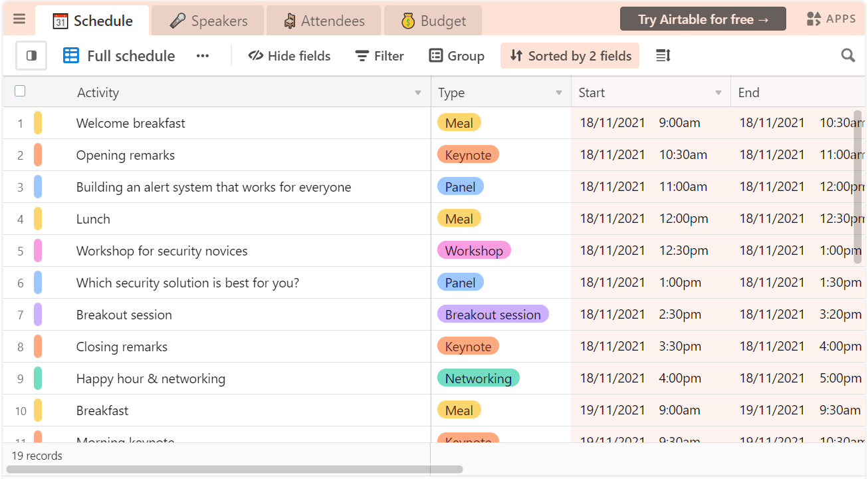Click row number 5
Image resolution: width=868 pixels, height=479 pixels.
[21, 251]
